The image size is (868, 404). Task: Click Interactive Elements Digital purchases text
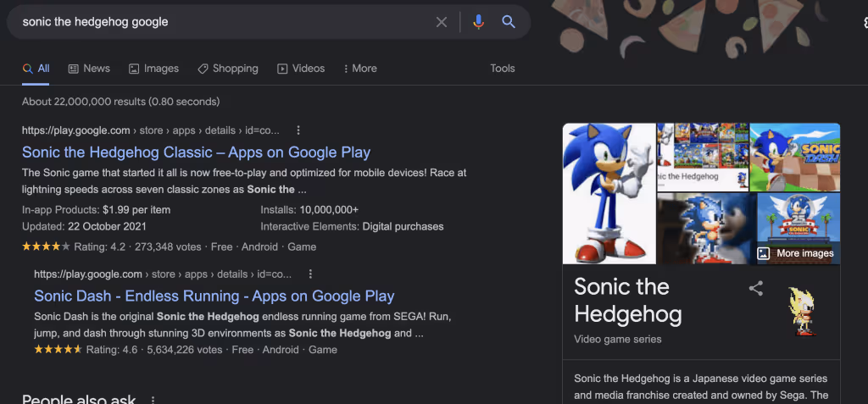[352, 227]
